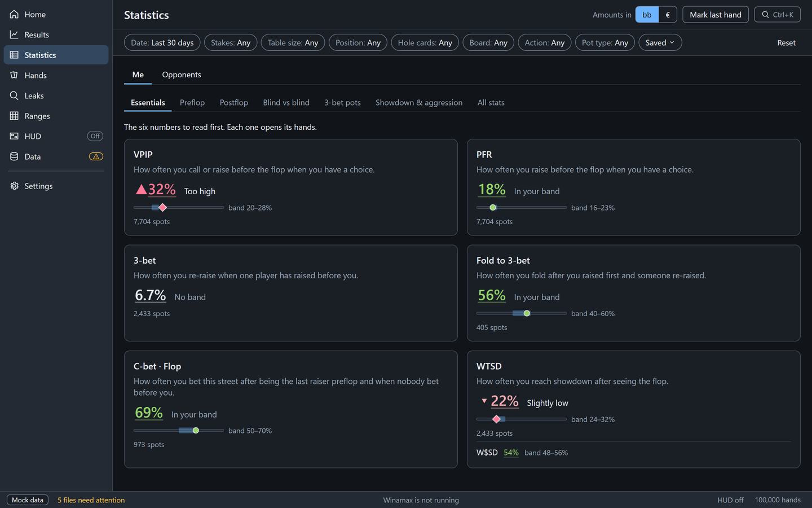Click the red up-arrow beside VPIP 32%
Image resolution: width=812 pixels, height=508 pixels.
click(x=141, y=189)
